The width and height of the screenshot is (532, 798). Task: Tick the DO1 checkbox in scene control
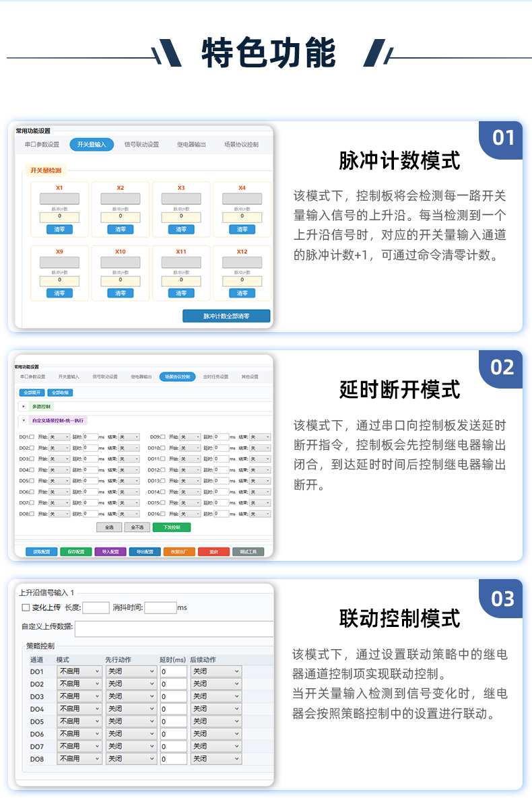point(32,436)
